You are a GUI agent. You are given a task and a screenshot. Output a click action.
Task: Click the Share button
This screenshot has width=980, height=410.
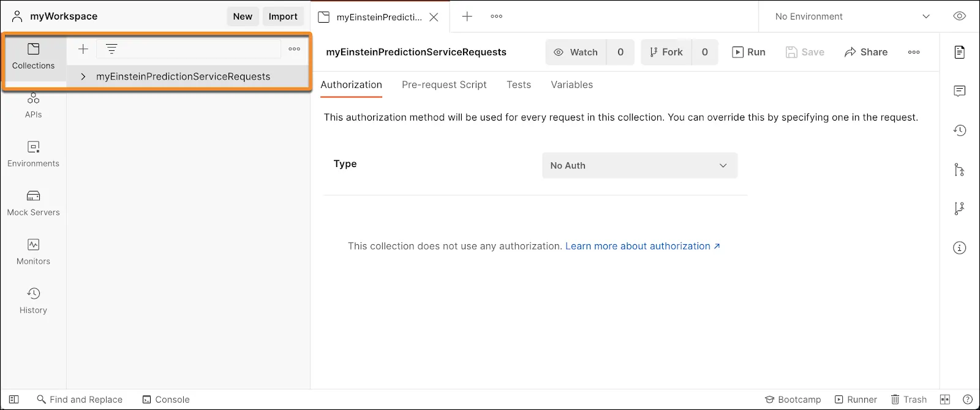[865, 52]
